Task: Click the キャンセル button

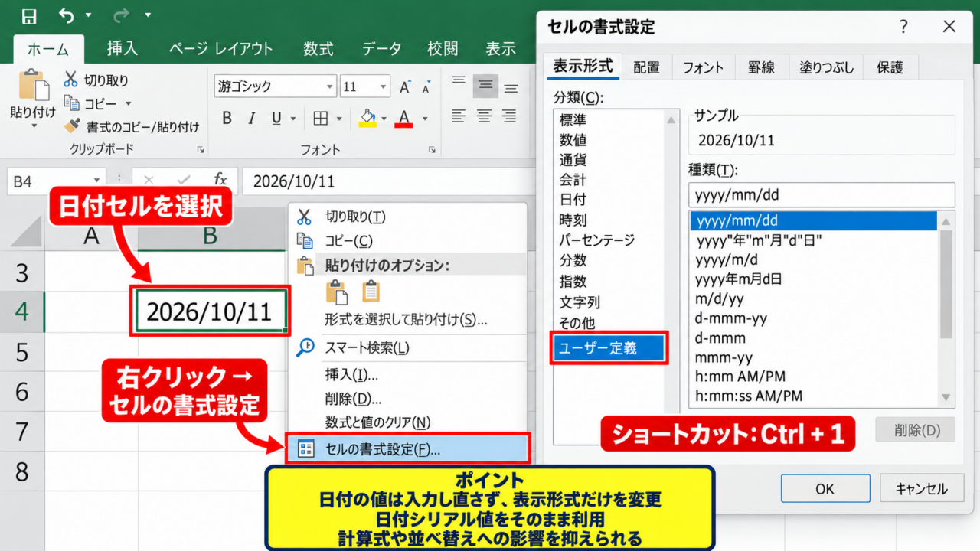Action: pos(921,488)
